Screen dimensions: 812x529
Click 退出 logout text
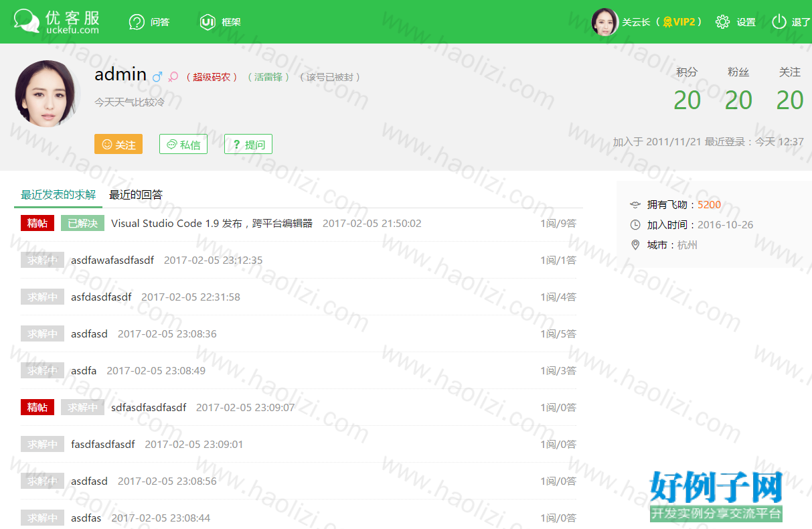pyautogui.click(x=801, y=22)
